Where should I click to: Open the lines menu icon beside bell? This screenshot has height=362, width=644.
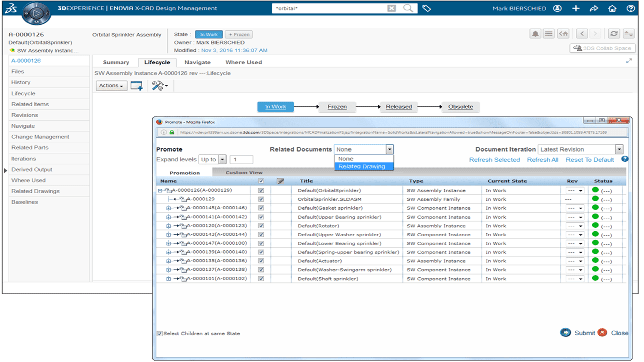point(549,34)
